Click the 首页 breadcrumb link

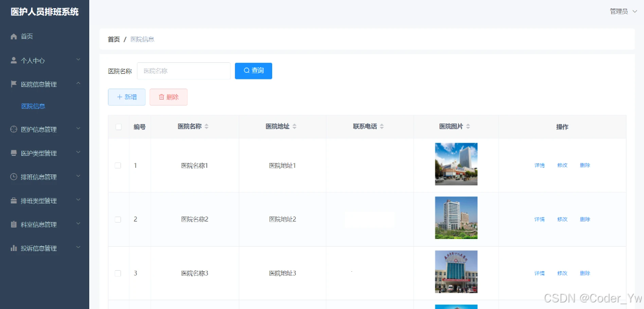114,39
